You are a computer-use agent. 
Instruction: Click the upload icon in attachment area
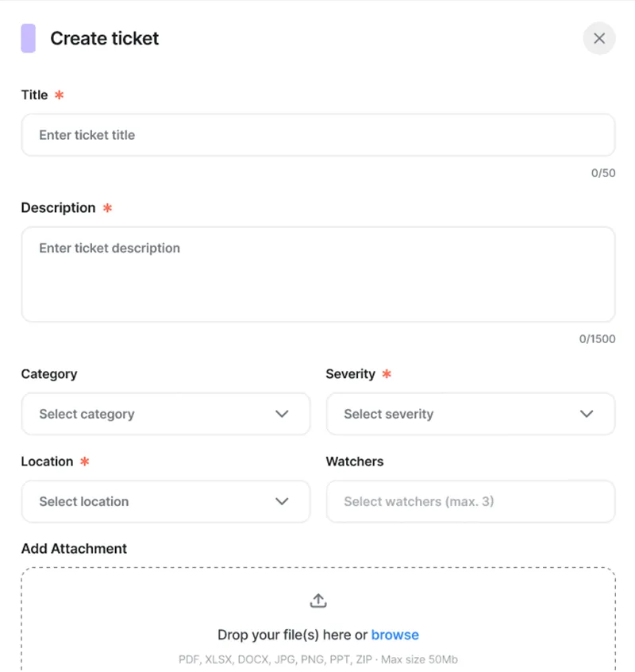pos(317,601)
